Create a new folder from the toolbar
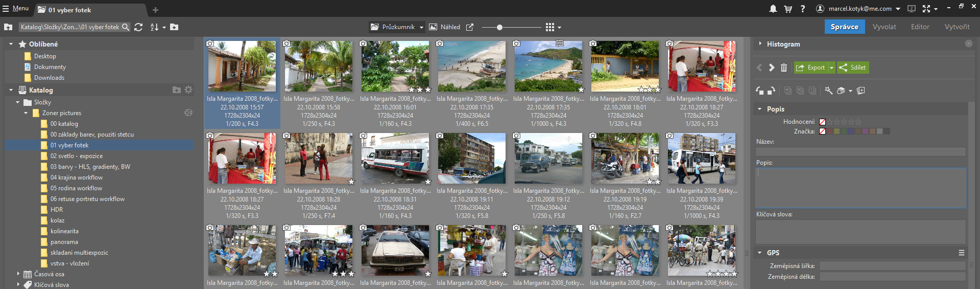This screenshot has height=289, width=980. 174,27
